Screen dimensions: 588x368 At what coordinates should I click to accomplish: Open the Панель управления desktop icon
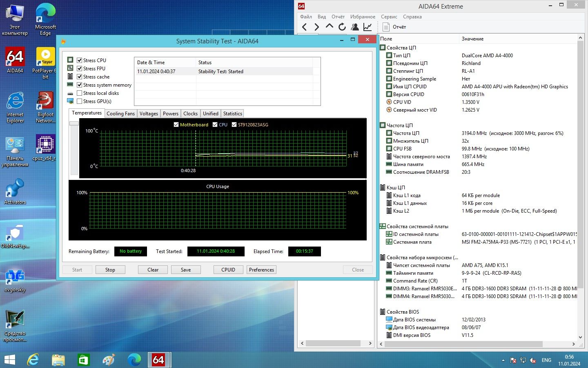[x=15, y=151]
